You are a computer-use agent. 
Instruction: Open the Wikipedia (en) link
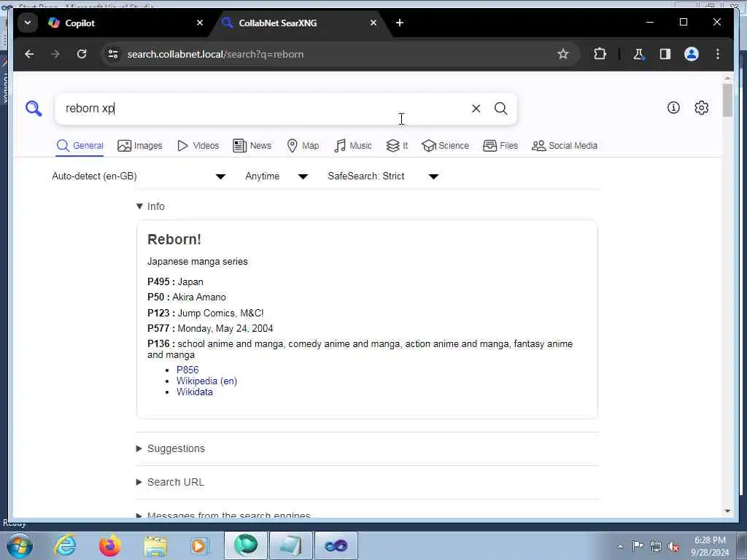pyautogui.click(x=206, y=381)
